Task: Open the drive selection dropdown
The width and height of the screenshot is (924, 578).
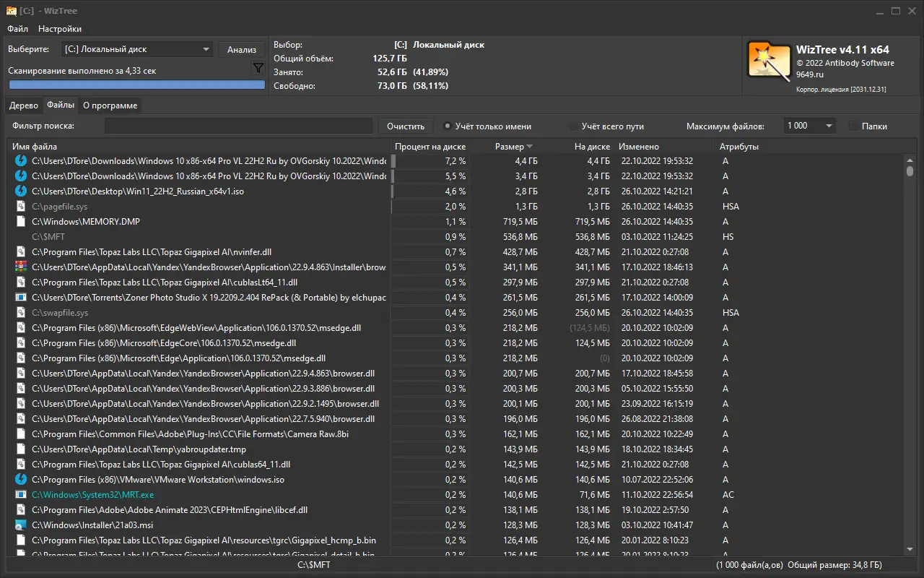Action: 137,49
